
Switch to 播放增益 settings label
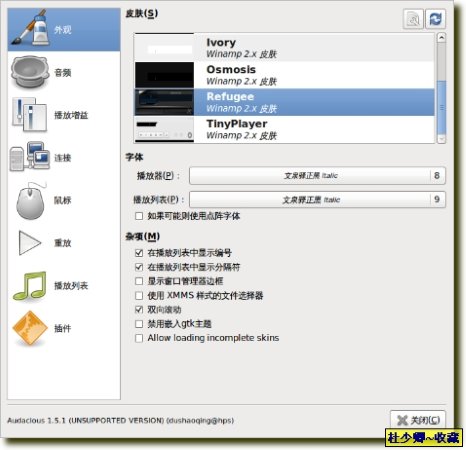tap(71, 115)
